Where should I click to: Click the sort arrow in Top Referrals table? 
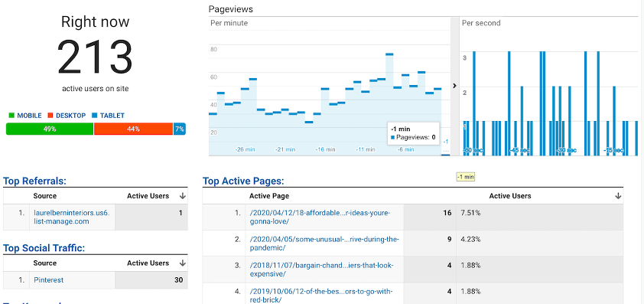[x=183, y=196]
